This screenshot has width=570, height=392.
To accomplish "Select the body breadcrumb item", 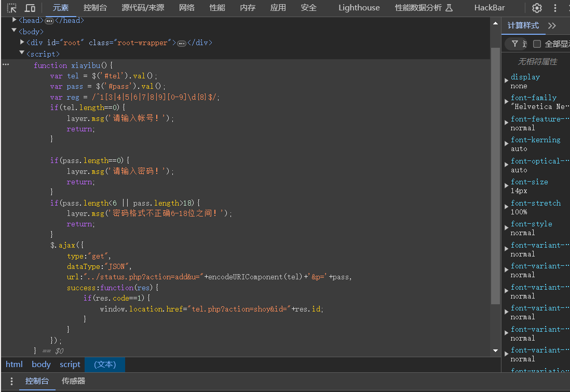I will point(41,364).
